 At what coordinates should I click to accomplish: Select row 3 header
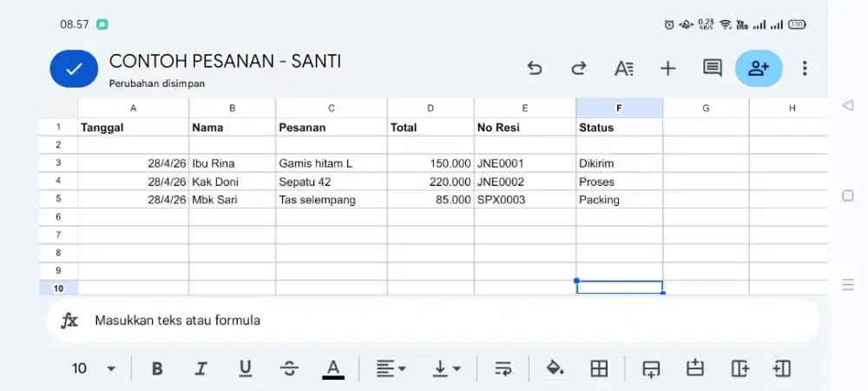click(58, 163)
